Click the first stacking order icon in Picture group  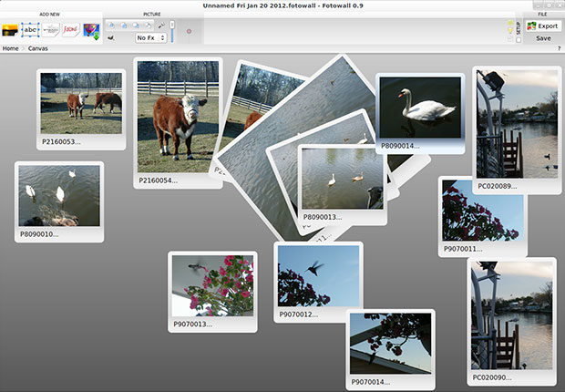pos(112,26)
